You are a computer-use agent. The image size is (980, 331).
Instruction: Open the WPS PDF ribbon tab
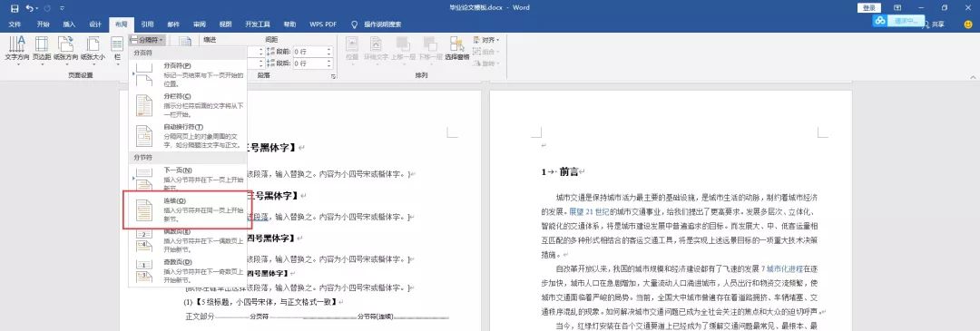(322, 24)
